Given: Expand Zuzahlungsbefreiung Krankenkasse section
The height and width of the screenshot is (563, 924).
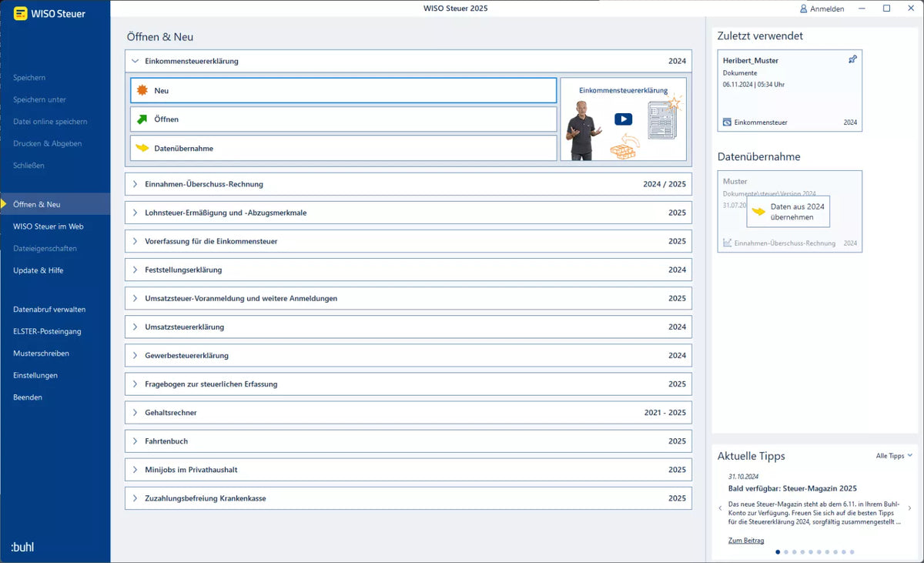Looking at the screenshot, I should click(x=135, y=498).
